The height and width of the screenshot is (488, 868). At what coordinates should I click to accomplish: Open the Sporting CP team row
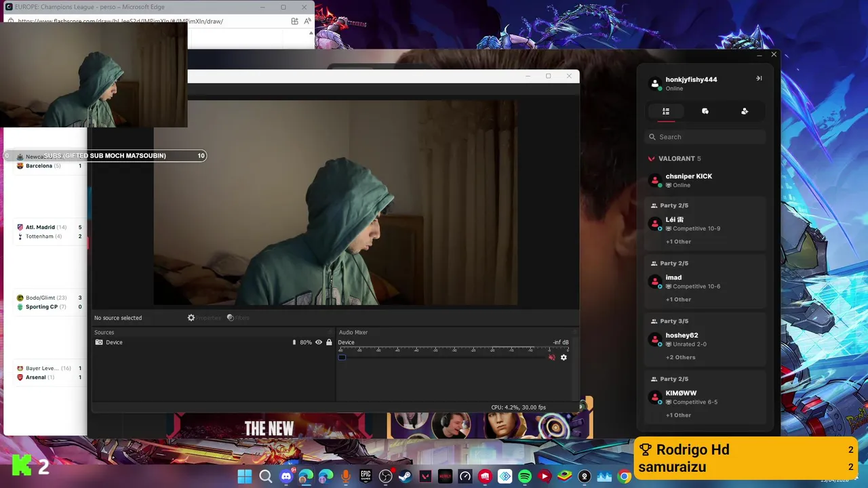[x=50, y=306]
